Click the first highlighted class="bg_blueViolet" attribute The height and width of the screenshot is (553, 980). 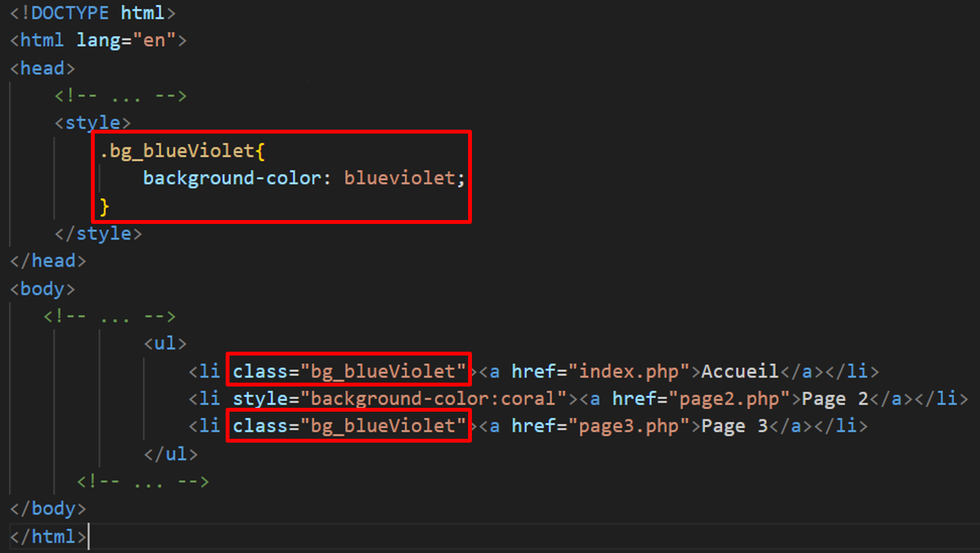point(348,370)
